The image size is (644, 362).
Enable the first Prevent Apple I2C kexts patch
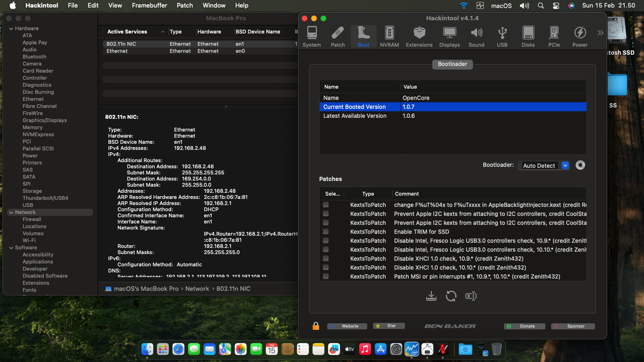coord(326,214)
